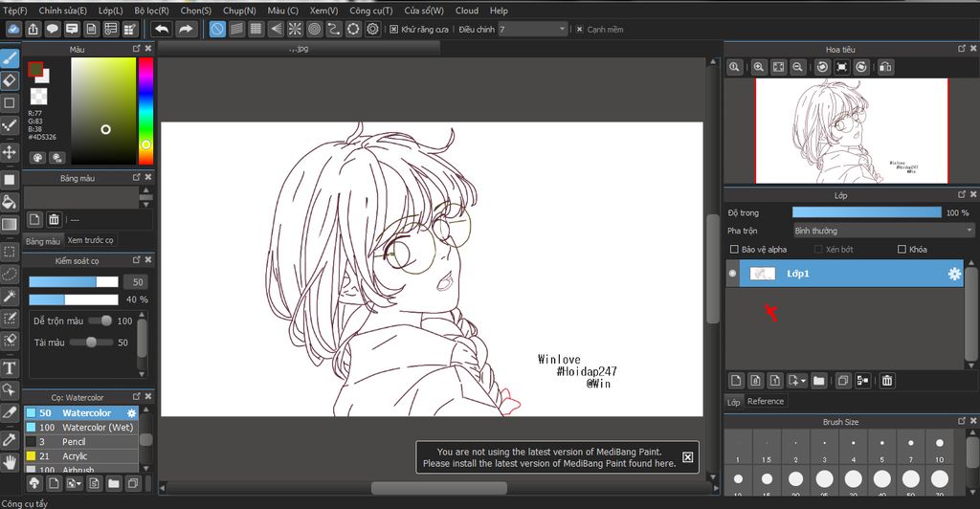The height and width of the screenshot is (509, 980).
Task: Turn off snap with the circle-slash icon
Action: click(217, 29)
